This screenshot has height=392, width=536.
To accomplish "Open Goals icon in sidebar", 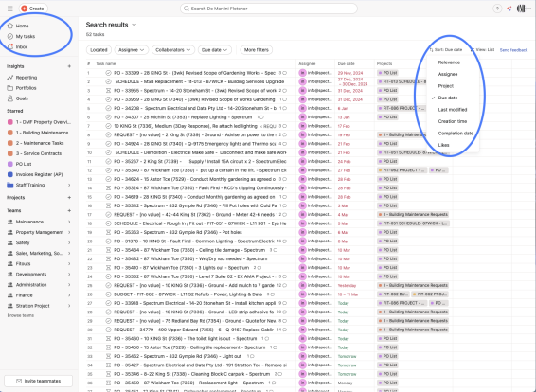I will [10, 98].
